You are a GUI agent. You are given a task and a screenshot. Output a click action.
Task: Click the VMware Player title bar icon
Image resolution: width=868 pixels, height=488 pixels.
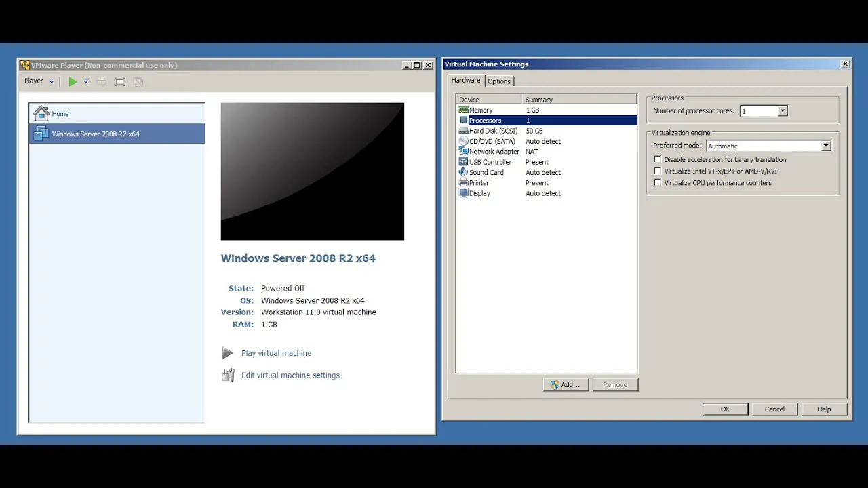click(25, 65)
